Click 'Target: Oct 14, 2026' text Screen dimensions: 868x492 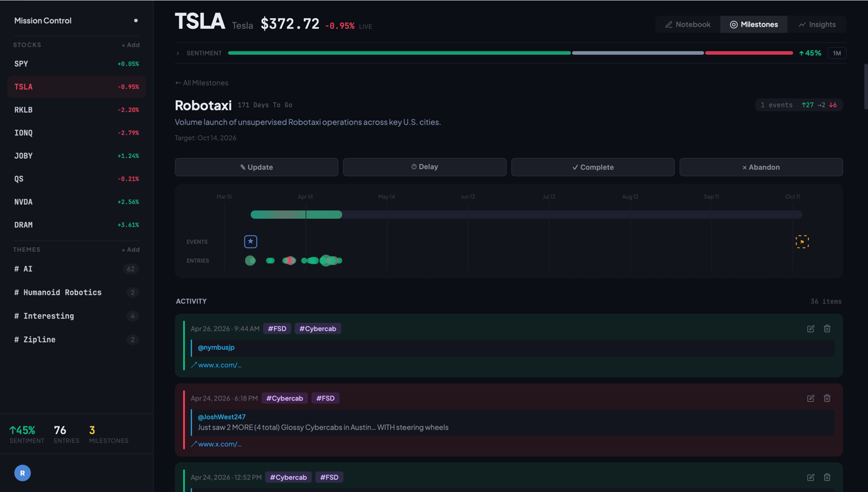click(205, 138)
